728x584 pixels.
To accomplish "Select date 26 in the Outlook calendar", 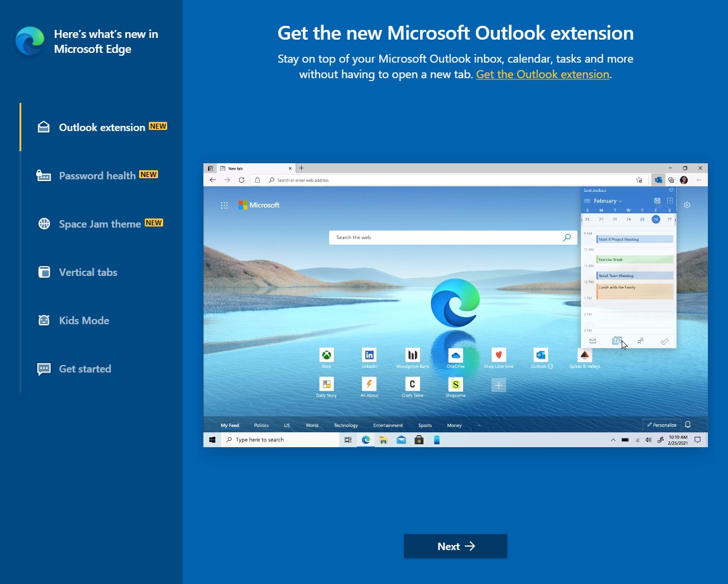I will click(656, 219).
